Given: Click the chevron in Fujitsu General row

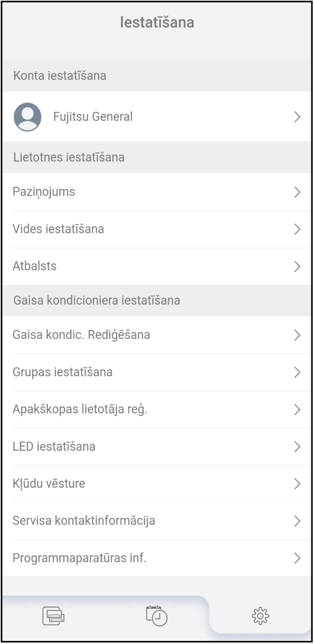Looking at the screenshot, I should coord(297,117).
